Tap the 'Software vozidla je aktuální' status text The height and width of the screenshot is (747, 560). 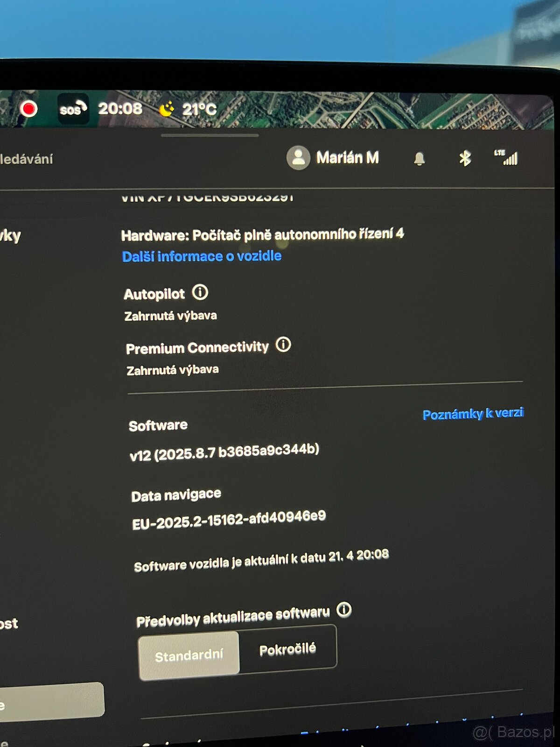(261, 560)
